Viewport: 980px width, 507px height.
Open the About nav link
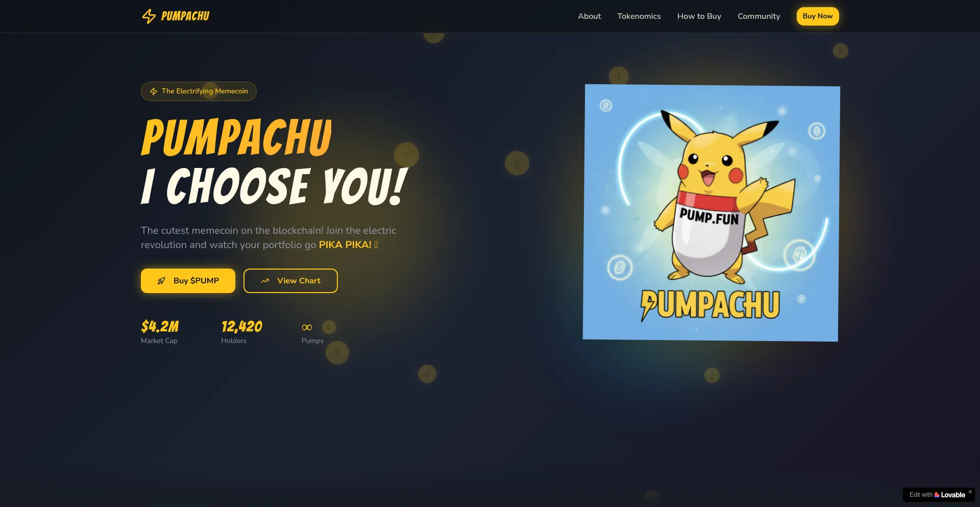tap(589, 16)
